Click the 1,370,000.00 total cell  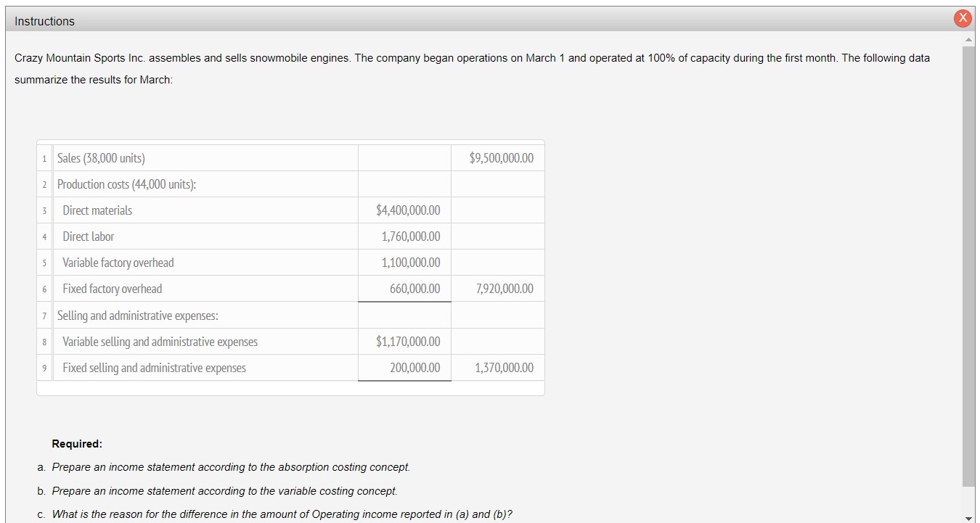(x=497, y=367)
